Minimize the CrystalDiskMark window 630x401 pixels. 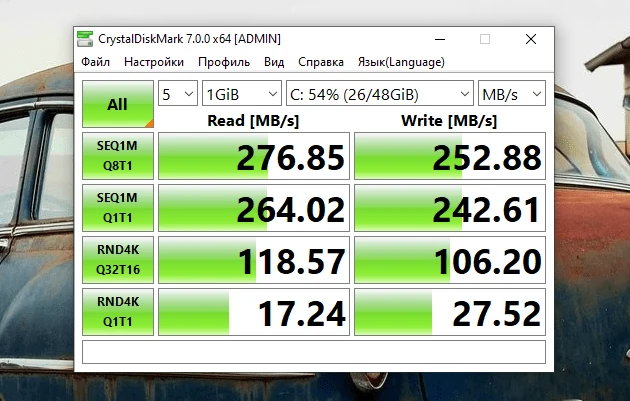tap(440, 39)
